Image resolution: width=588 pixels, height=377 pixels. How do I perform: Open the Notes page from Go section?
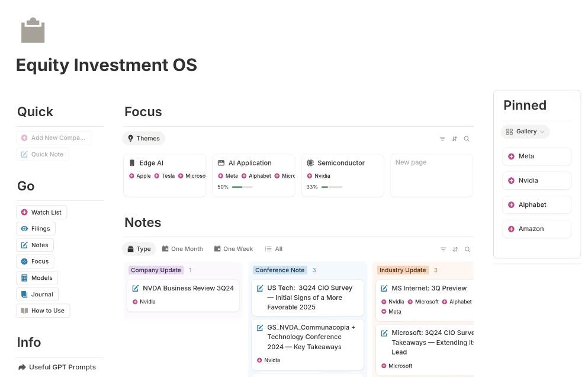pos(35,245)
